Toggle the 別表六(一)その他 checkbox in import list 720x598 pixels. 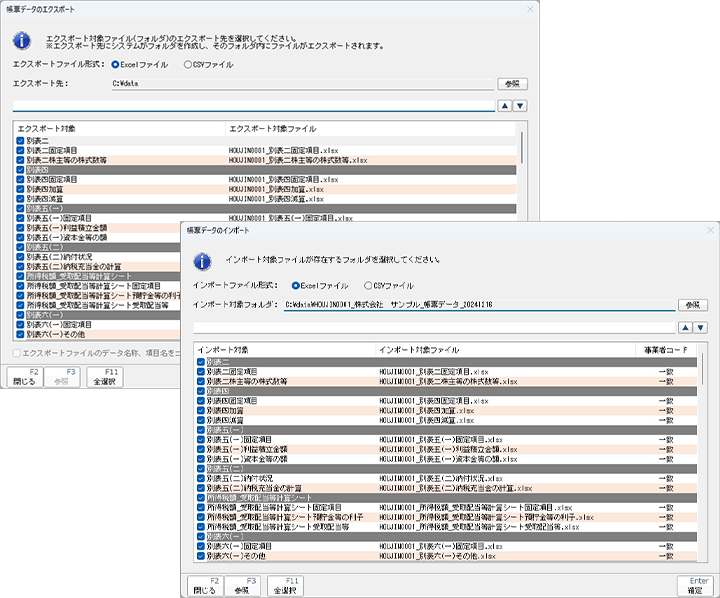[201, 555]
